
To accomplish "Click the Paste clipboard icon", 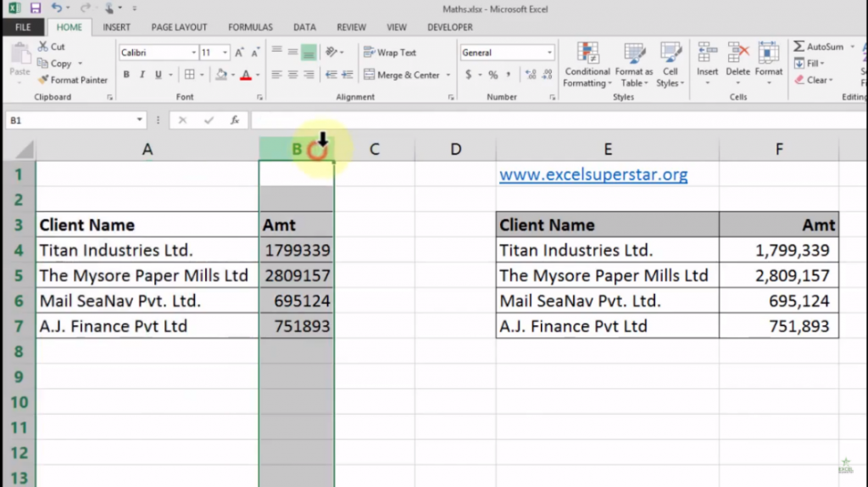I will point(20,55).
